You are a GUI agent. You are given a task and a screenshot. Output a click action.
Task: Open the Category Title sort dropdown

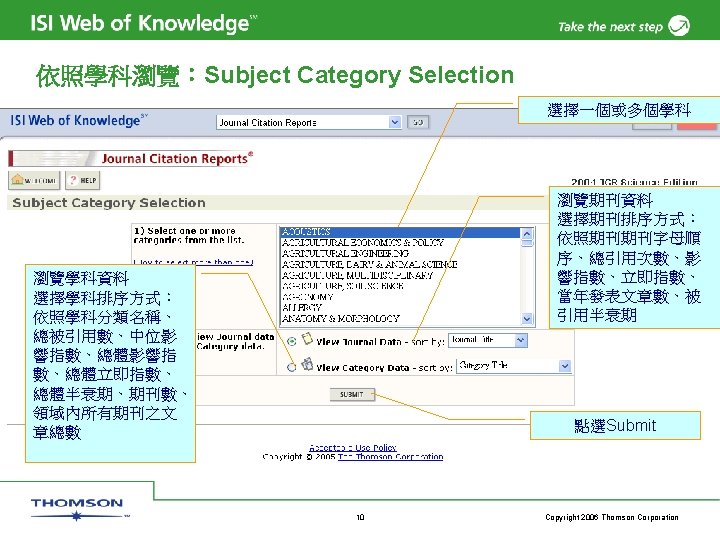(x=514, y=366)
